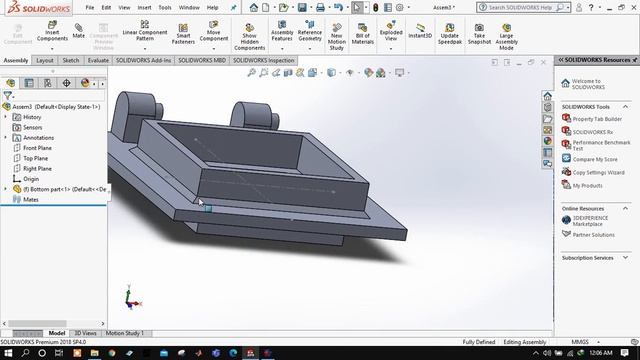Switch to the 3D Views tab
This screenshot has height=360, width=640.
[x=85, y=333]
